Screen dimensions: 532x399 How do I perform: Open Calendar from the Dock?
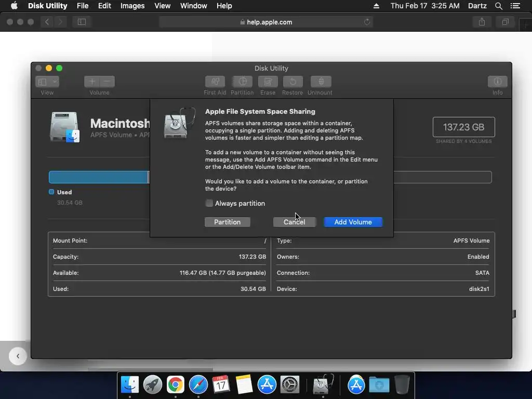point(221,385)
